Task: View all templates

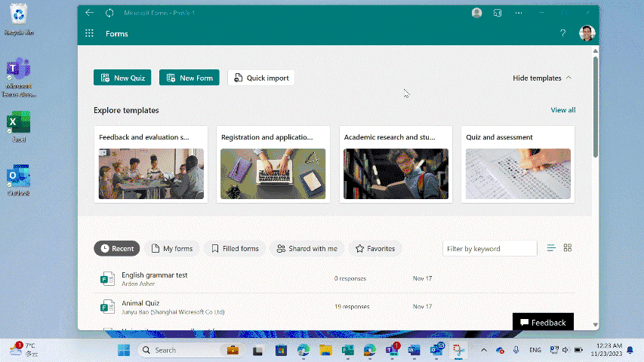Action: tap(562, 110)
